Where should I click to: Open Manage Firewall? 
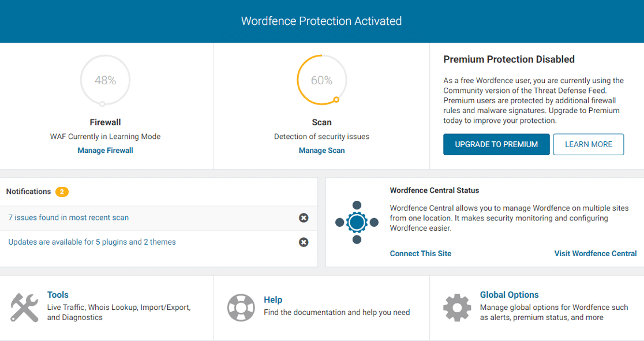click(105, 150)
